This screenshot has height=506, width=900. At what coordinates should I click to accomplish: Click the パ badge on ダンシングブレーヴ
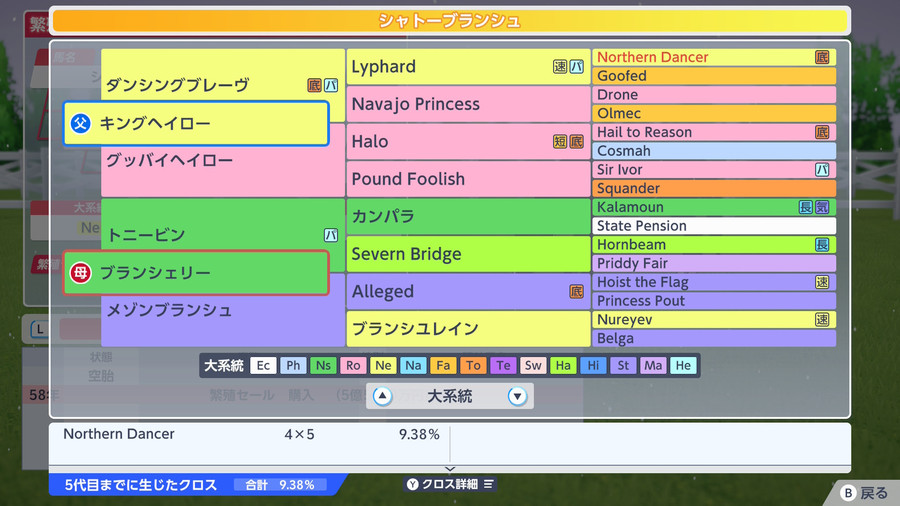point(331,85)
